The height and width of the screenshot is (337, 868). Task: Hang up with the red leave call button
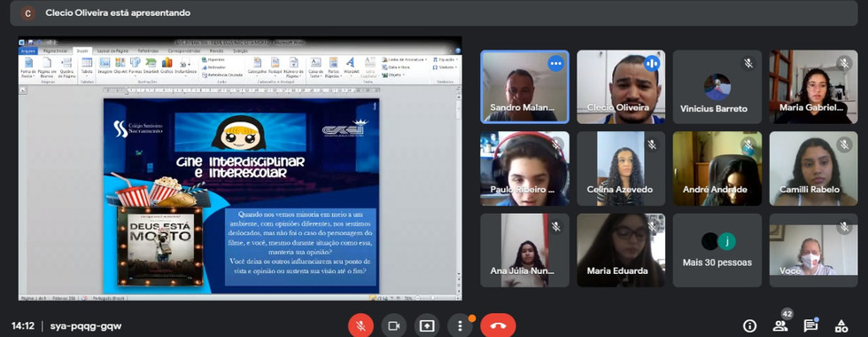coord(498,326)
